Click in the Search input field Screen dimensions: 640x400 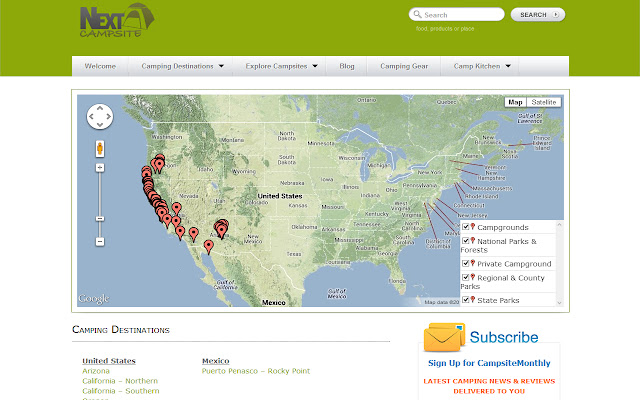(457, 15)
